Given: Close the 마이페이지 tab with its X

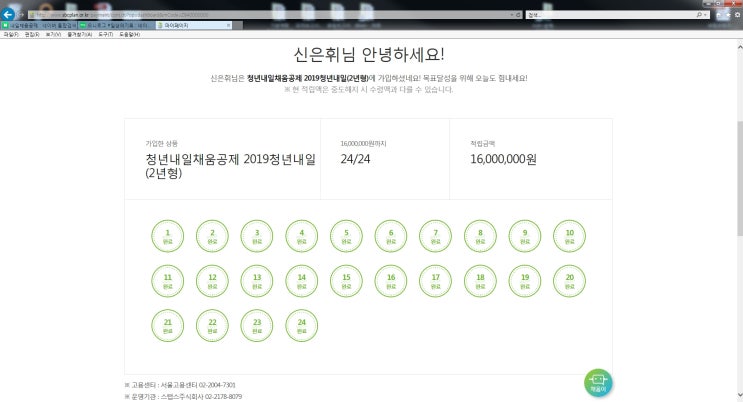Looking at the screenshot, I should pyautogui.click(x=229, y=25).
